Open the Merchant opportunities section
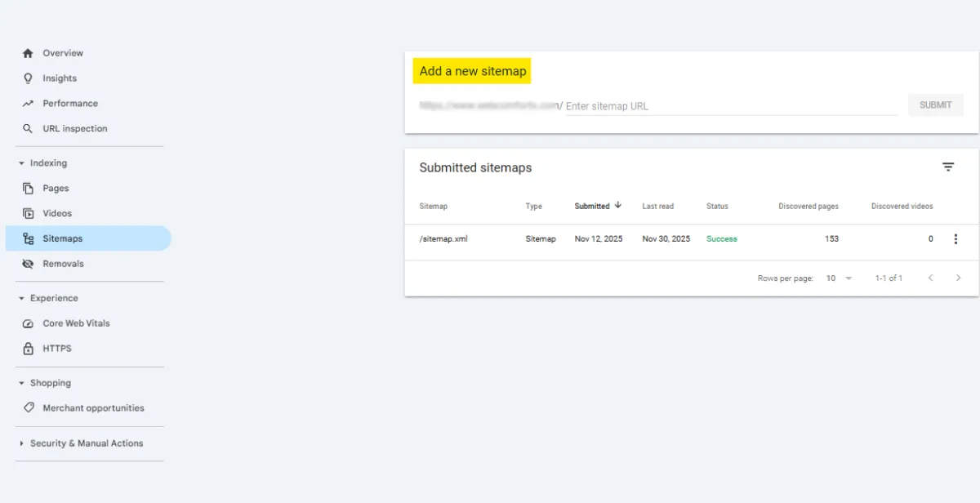The image size is (980, 503). tap(93, 407)
